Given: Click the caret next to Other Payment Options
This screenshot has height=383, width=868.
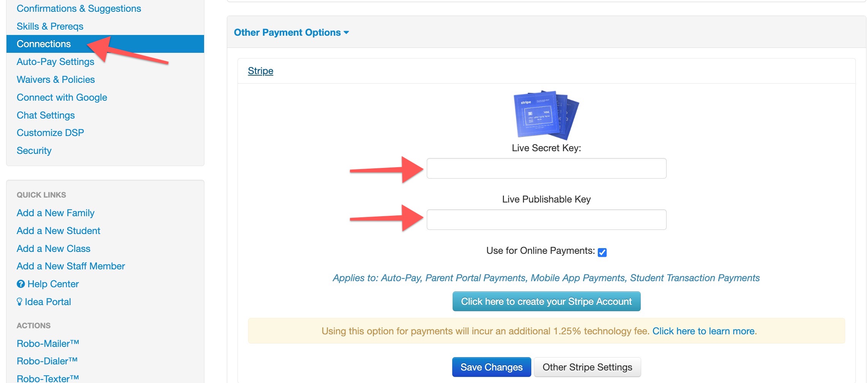Looking at the screenshot, I should 346,33.
